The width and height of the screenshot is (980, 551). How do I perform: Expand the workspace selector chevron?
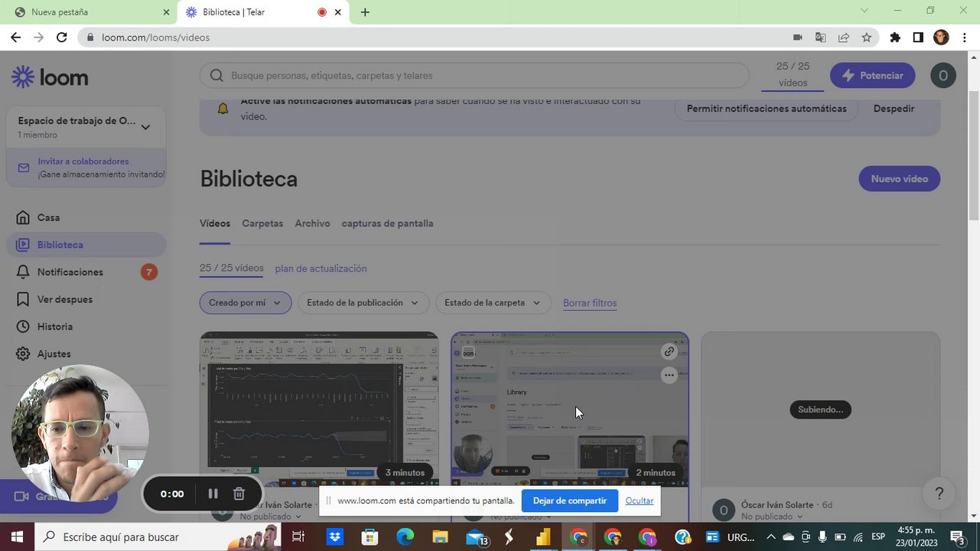[x=145, y=127]
